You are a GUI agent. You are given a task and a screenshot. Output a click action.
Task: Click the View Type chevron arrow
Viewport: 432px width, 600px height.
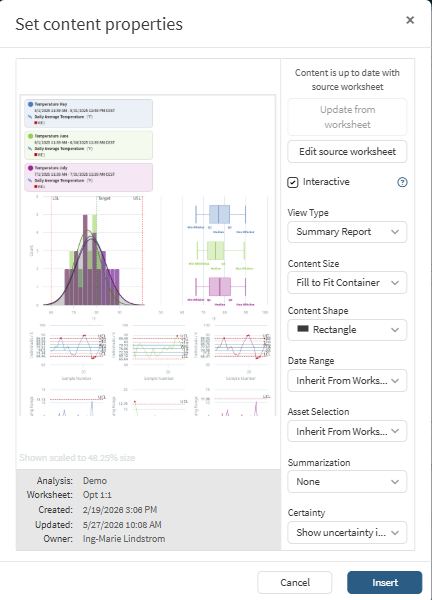click(x=395, y=232)
